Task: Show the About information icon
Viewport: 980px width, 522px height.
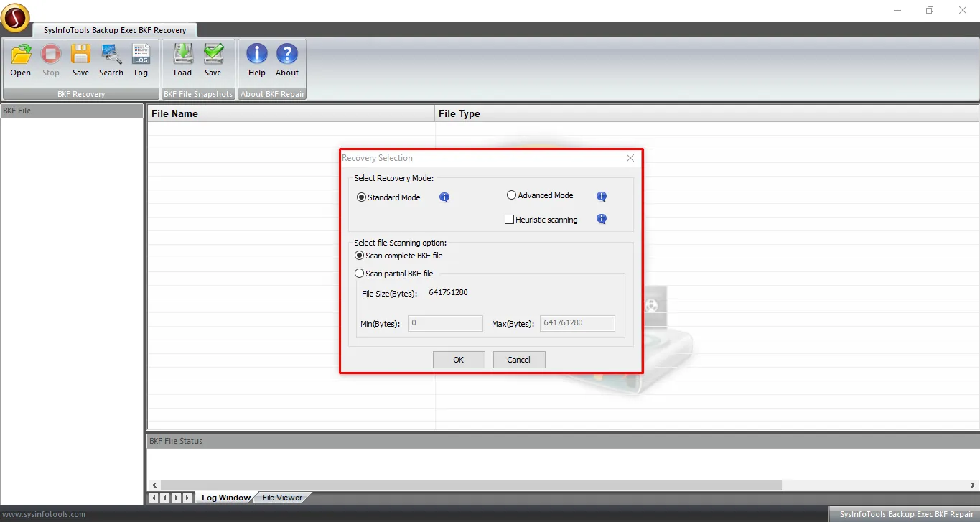Action: point(287,60)
